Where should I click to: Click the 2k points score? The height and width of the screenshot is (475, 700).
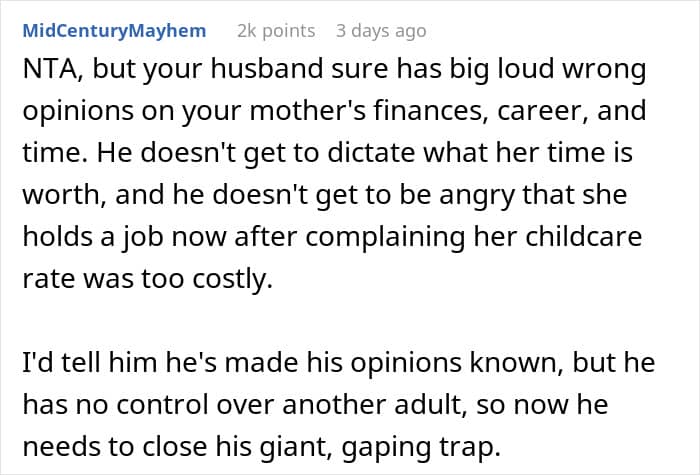point(275,30)
